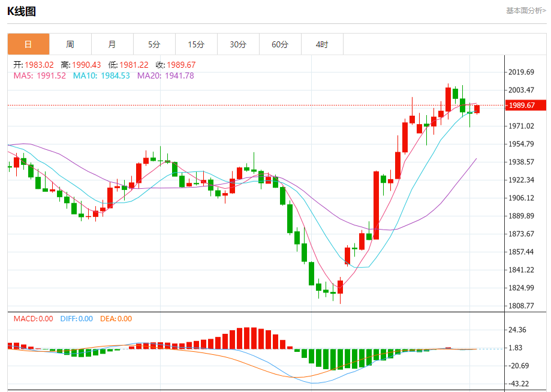The width and height of the screenshot is (551, 392).
Task: Open the 基本面分析 link
Action: pyautogui.click(x=526, y=11)
